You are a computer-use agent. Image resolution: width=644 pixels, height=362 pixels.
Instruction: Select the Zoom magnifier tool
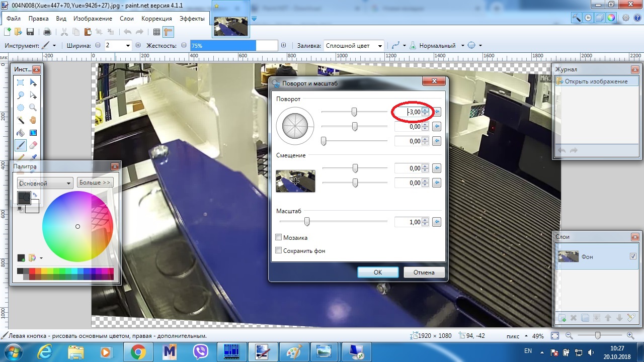pyautogui.click(x=33, y=108)
